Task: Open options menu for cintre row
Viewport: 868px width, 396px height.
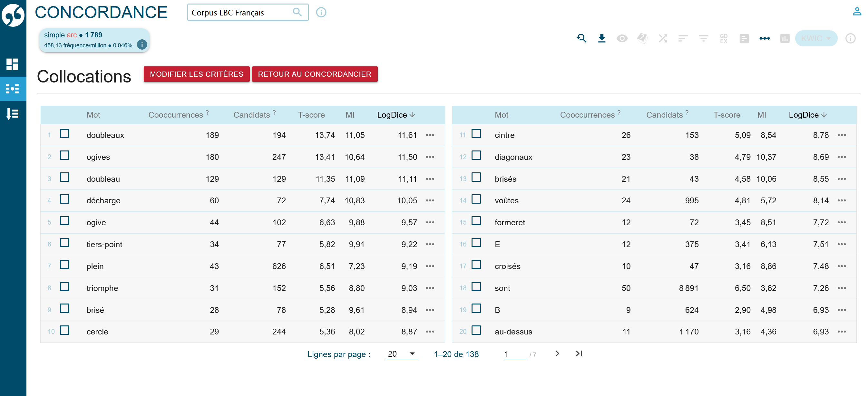Action: 842,135
